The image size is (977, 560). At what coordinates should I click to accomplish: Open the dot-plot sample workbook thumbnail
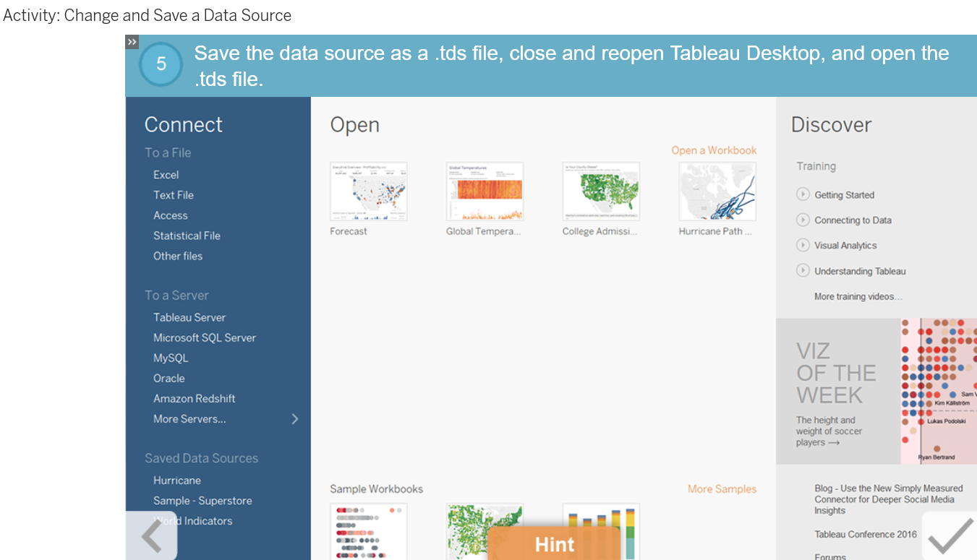click(369, 532)
